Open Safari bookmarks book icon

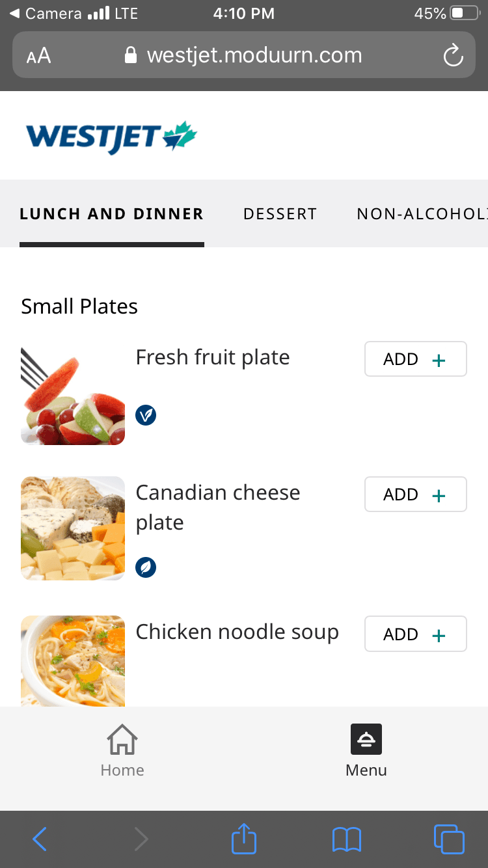pos(347,839)
